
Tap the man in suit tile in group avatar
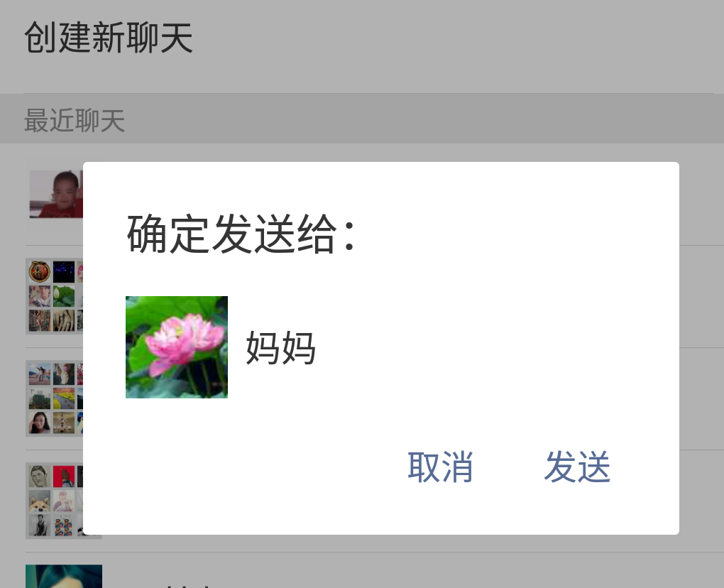tap(40, 525)
